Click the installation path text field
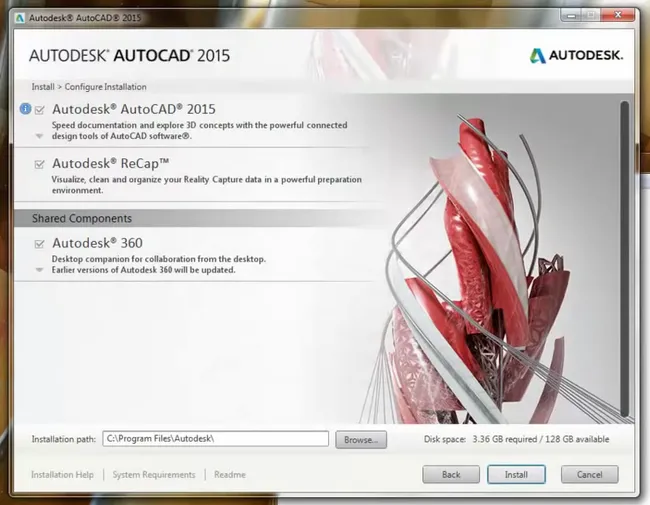 click(216, 439)
